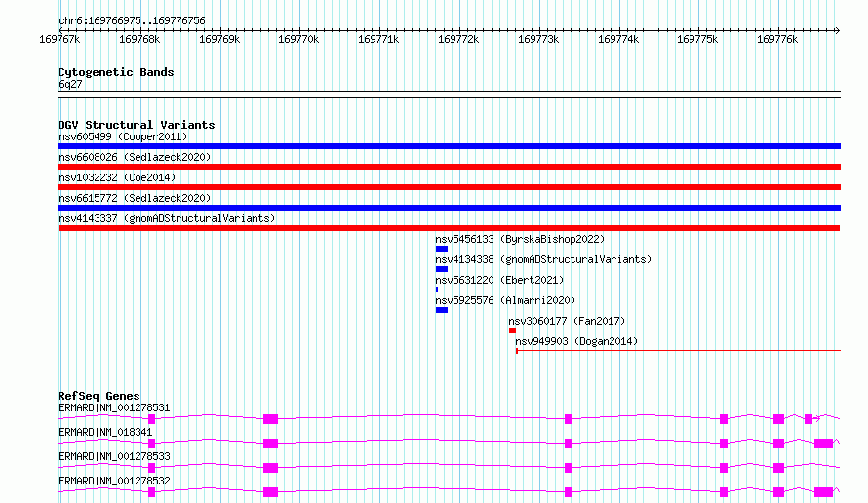Open variant nsv5456133 (ByrskaBishop2022) label
The width and height of the screenshot is (868, 503).
pos(520,239)
